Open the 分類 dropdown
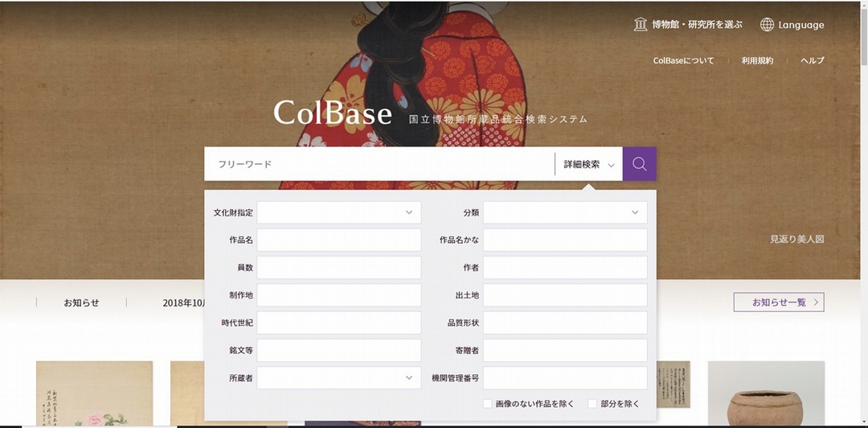 click(565, 212)
